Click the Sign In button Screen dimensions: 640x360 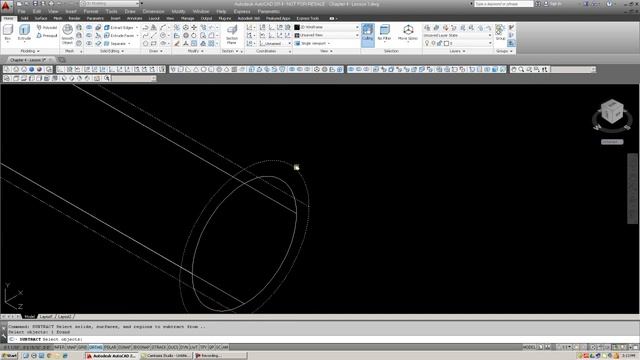point(553,4)
